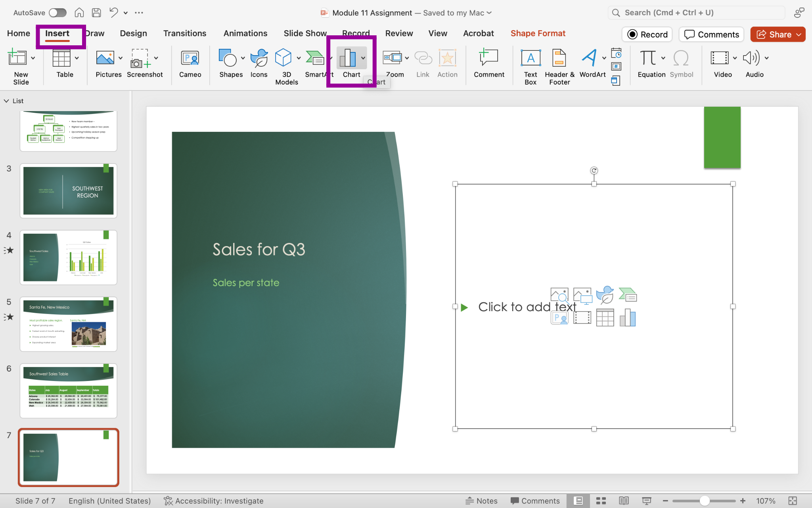Screen dimensions: 812x508
Task: Toggle Notes pane in status bar
Action: pyautogui.click(x=481, y=501)
